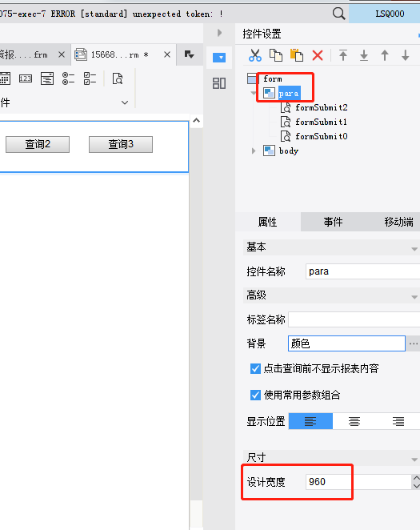Select formSubmit1 in the tree
Image resolution: width=420 pixels, height=530 pixels.
pos(321,122)
